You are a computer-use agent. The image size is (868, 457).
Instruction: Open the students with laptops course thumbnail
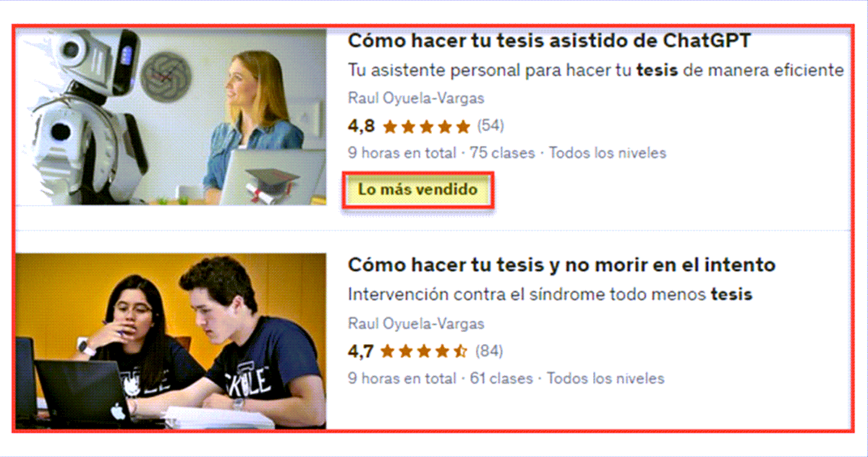171,341
